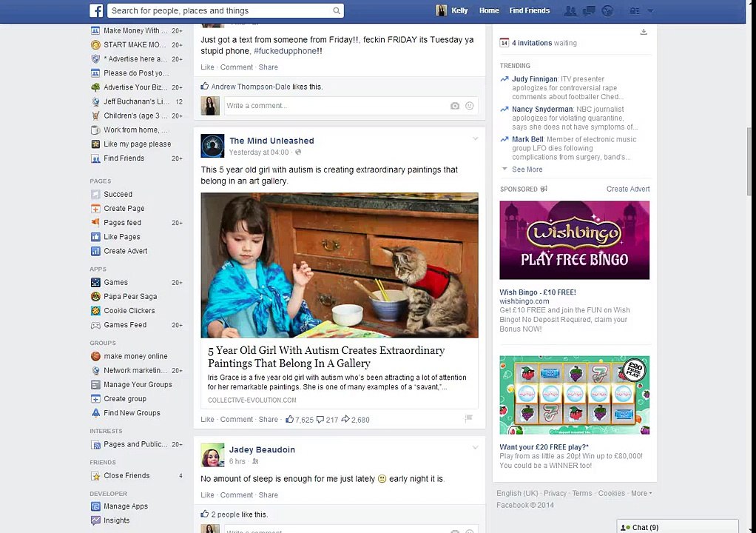Image resolution: width=756 pixels, height=533 pixels.
Task: Click the Pages feed icon
Action: click(x=95, y=222)
